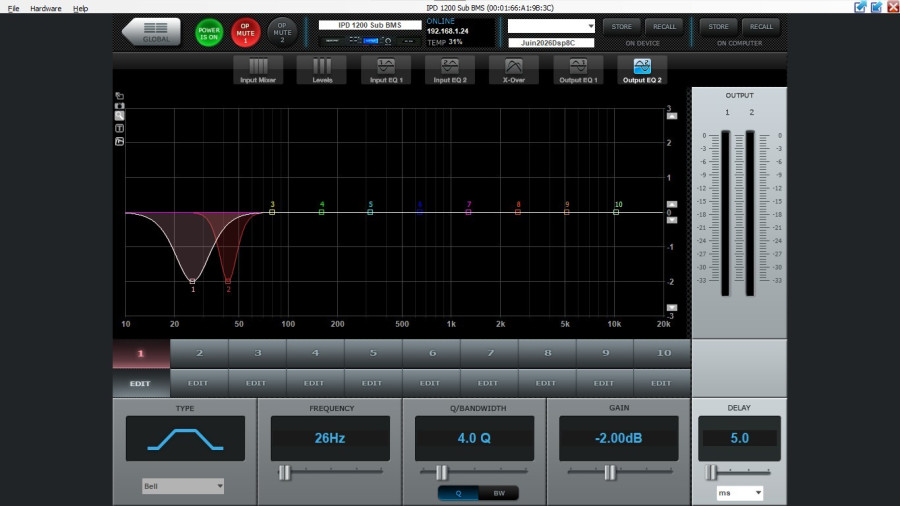Click the Frequency slider handle
Screen dimensions: 900x506
point(285,472)
